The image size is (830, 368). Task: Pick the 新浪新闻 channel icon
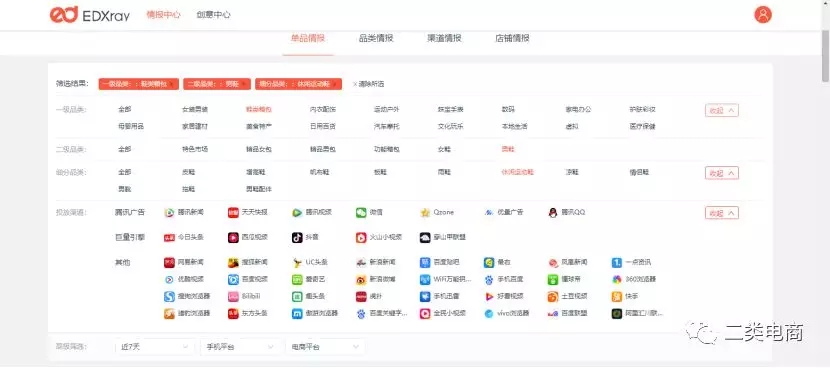361,263
